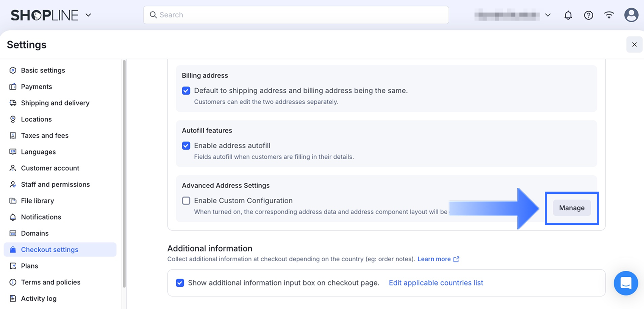
Task: Go to Taxes and fees settings
Action: tap(45, 136)
